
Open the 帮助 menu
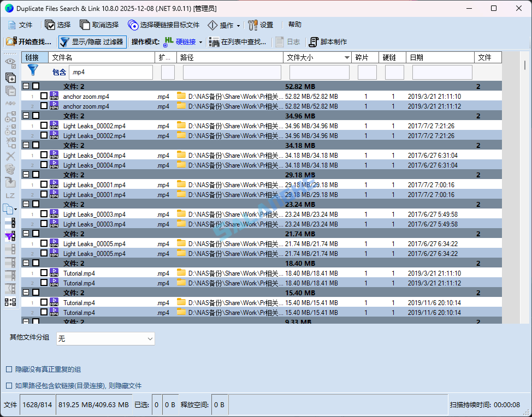pos(295,25)
